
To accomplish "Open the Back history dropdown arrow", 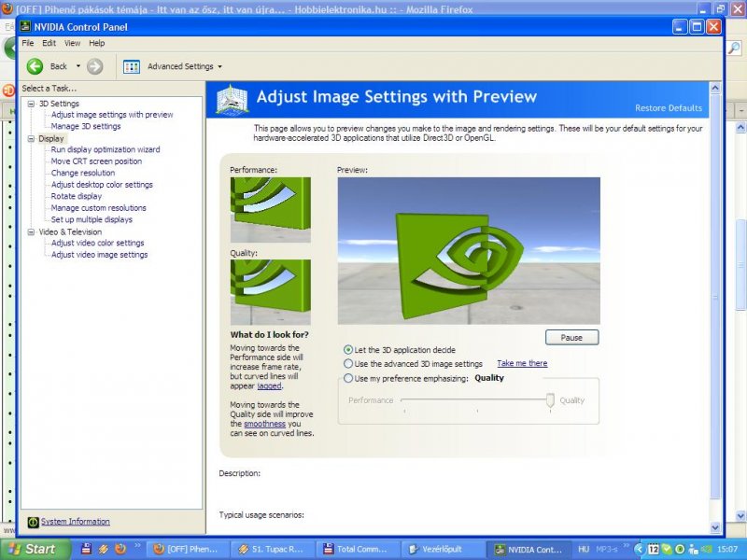I will pos(78,66).
